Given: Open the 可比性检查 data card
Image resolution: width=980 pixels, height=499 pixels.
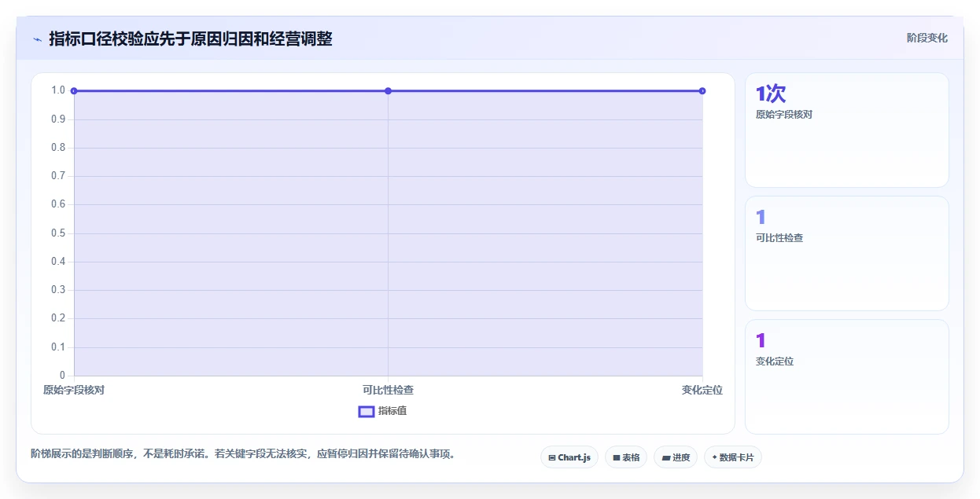Looking at the screenshot, I should point(847,254).
